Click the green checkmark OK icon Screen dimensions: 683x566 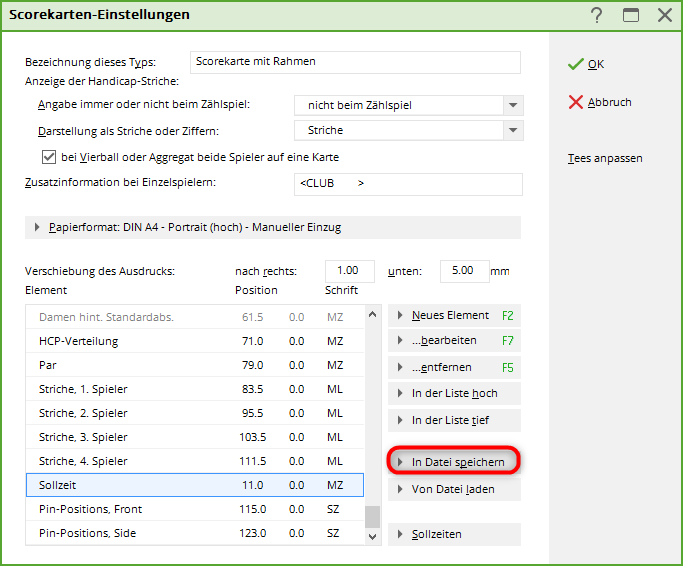coord(575,64)
